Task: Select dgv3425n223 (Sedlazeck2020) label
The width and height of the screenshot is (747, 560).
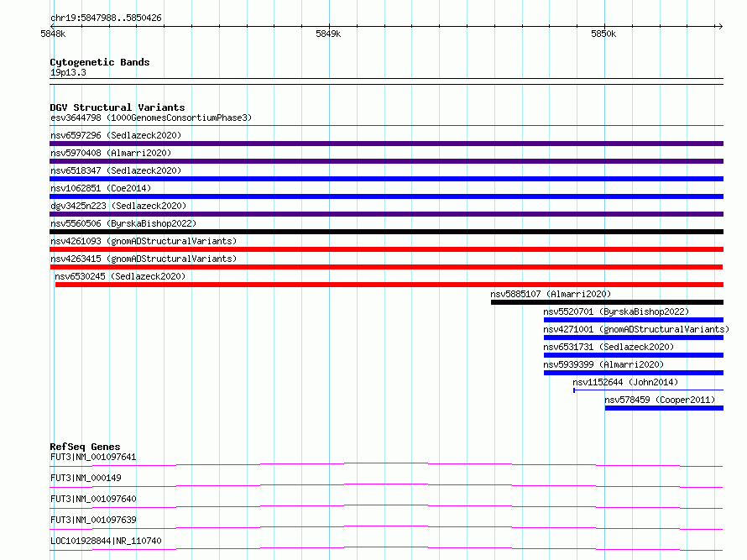Action: coord(118,206)
